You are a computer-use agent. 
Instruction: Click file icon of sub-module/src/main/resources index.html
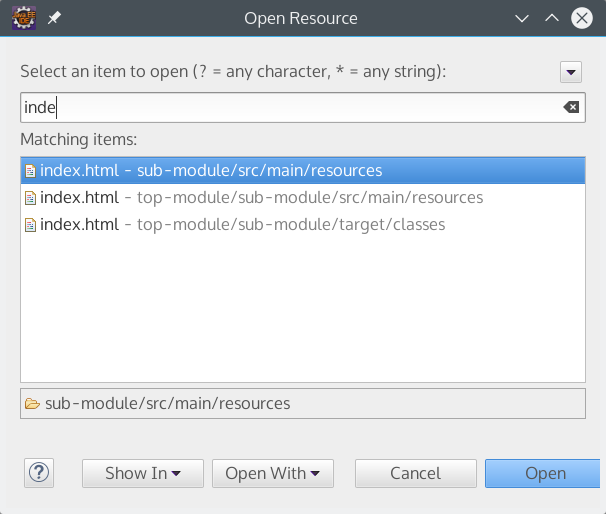click(x=30, y=170)
